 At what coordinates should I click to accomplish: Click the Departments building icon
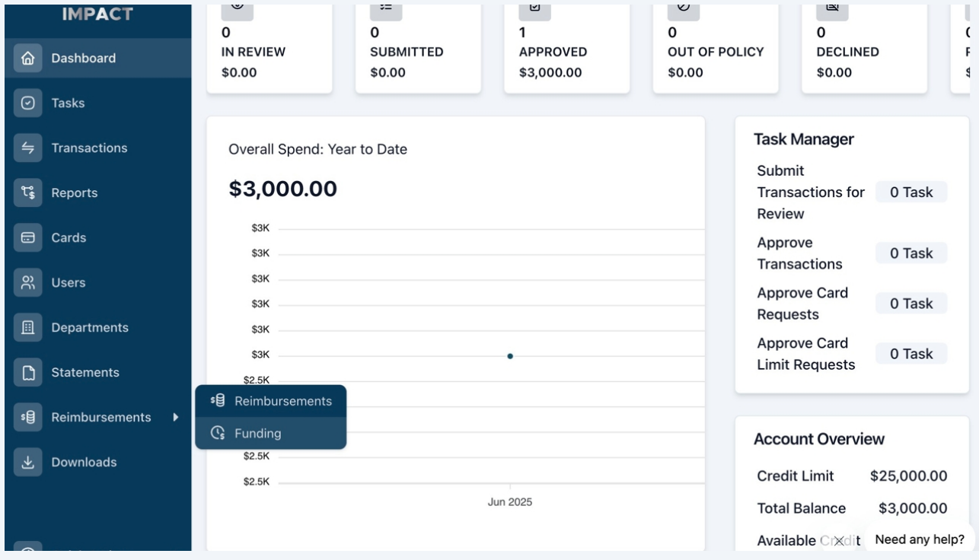click(28, 327)
